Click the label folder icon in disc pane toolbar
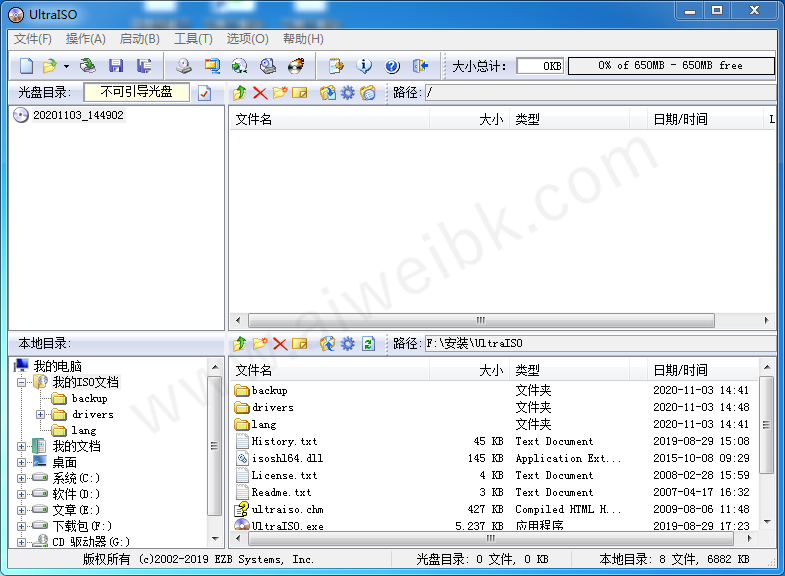785x576 pixels. pos(367,93)
